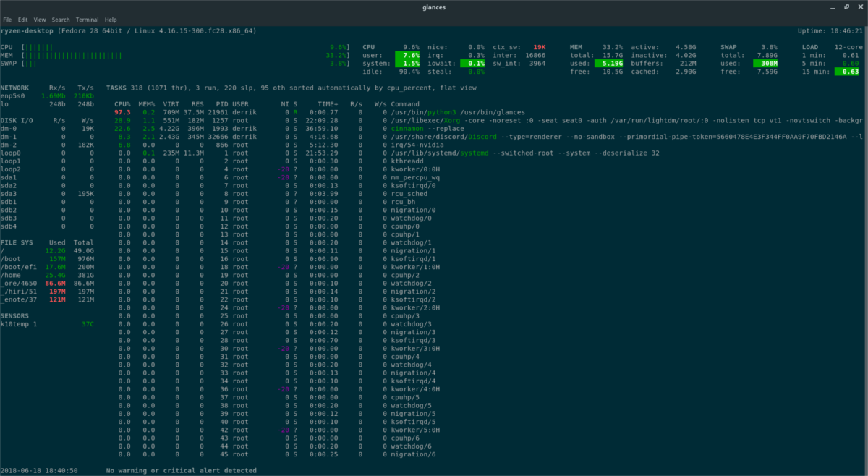This screenshot has height=476, width=868.
Task: Click the ctx_sw 19K value
Action: click(540, 46)
